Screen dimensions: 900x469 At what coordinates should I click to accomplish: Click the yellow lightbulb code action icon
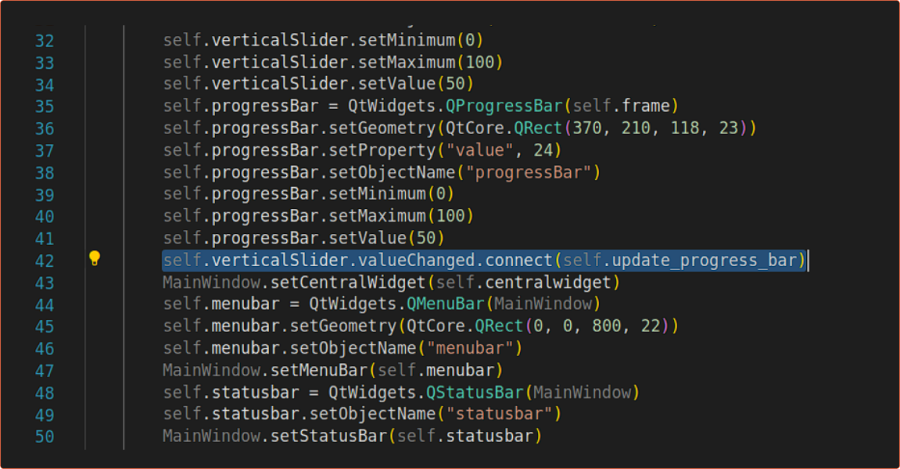pyautogui.click(x=95, y=259)
